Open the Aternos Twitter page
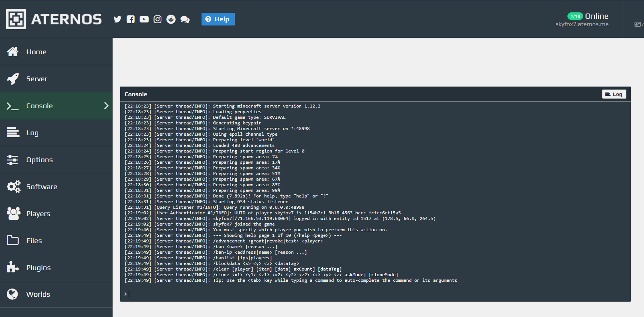 (117, 19)
